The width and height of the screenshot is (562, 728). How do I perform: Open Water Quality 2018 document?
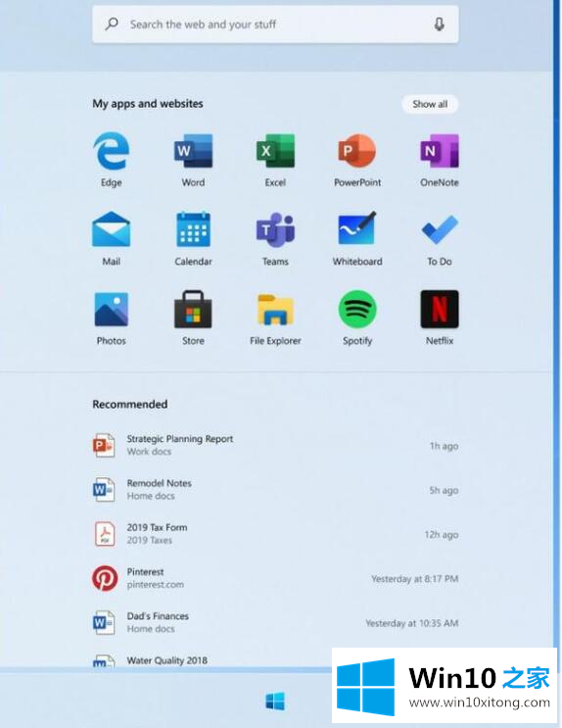(167, 660)
